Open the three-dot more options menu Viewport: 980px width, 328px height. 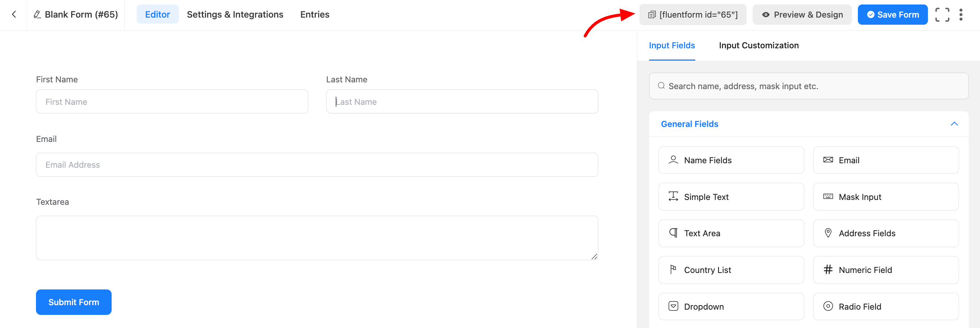tap(961, 15)
